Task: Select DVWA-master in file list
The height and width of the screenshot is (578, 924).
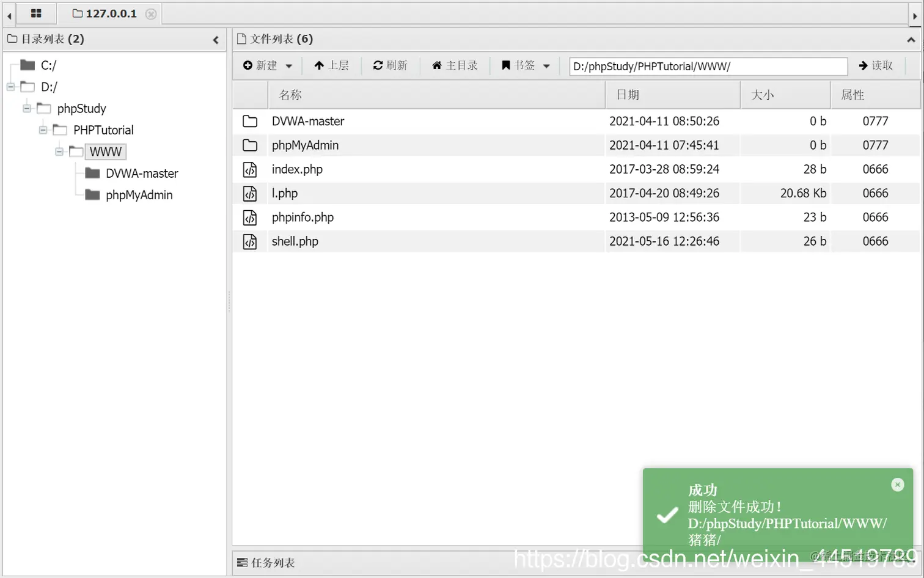Action: coord(308,121)
